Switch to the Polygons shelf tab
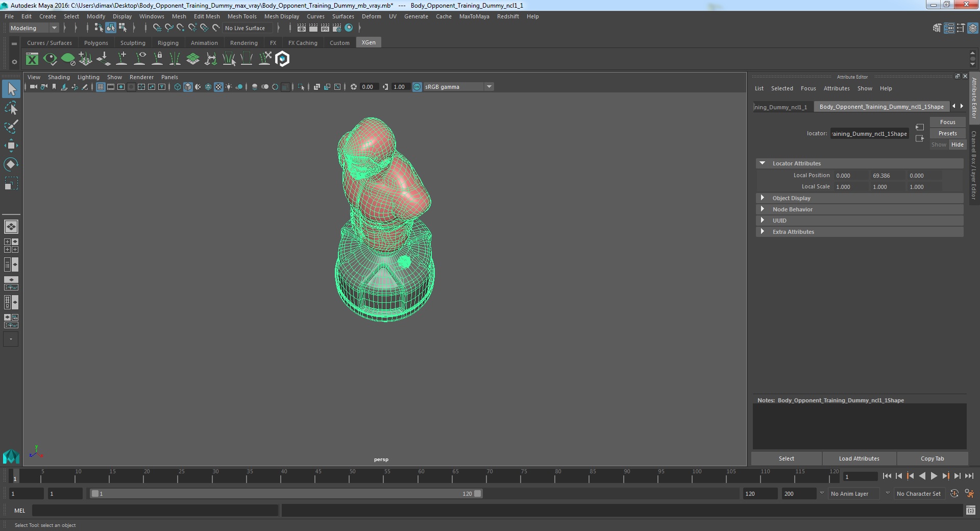The height and width of the screenshot is (531, 980). [96, 43]
